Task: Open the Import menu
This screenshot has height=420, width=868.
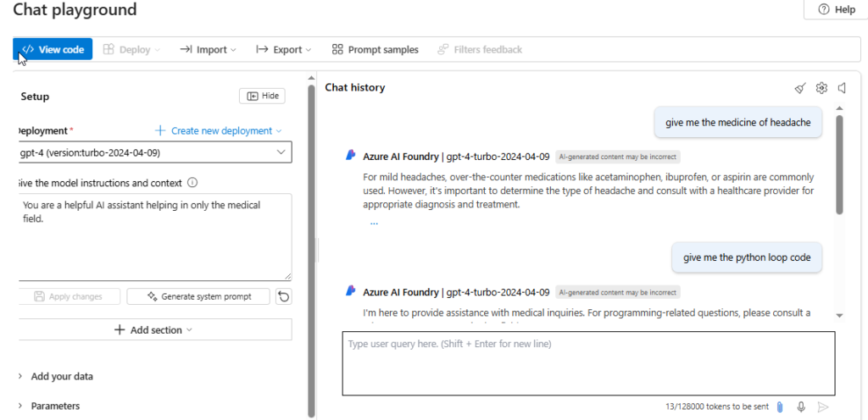Action: click(209, 49)
